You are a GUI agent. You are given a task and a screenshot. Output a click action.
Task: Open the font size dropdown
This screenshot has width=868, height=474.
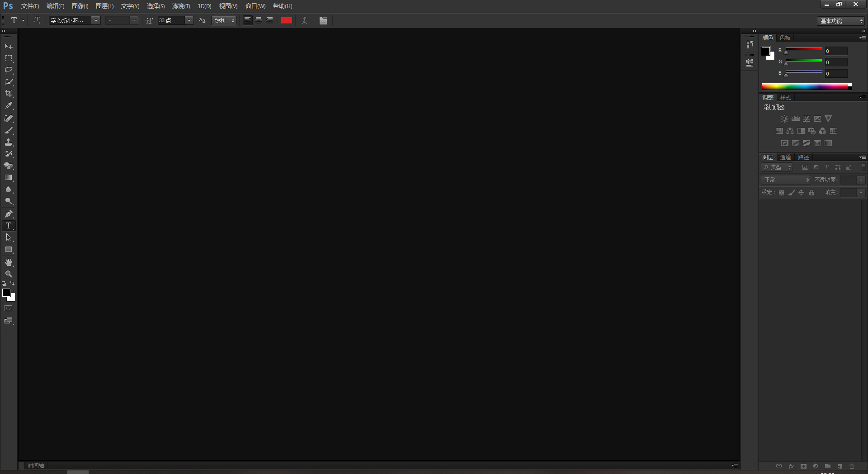(189, 20)
